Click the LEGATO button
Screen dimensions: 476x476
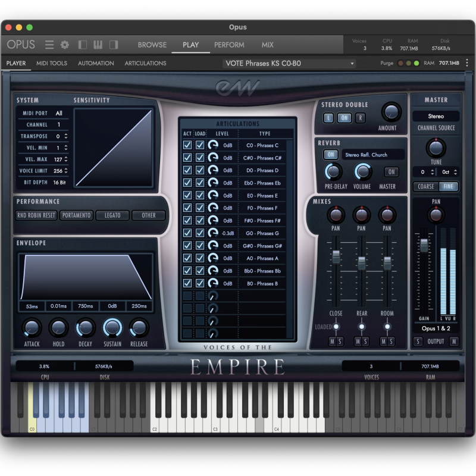tap(112, 215)
